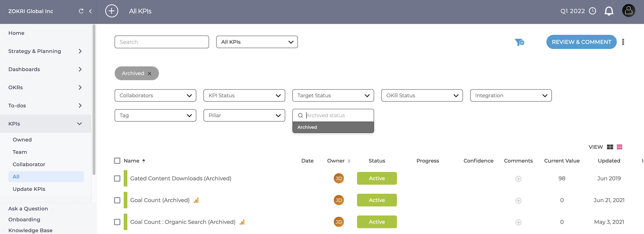
Task: Check Goal Count : Organic Search (Archived) row
Action: [117, 222]
